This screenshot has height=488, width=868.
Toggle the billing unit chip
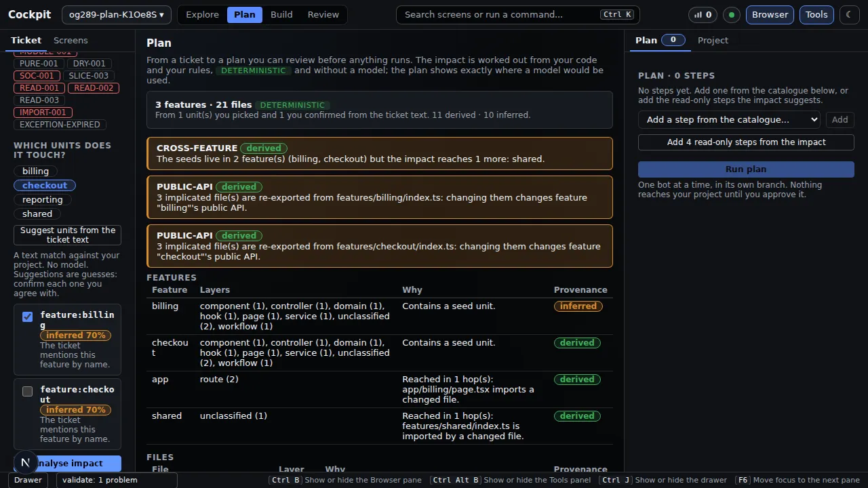pos(35,171)
